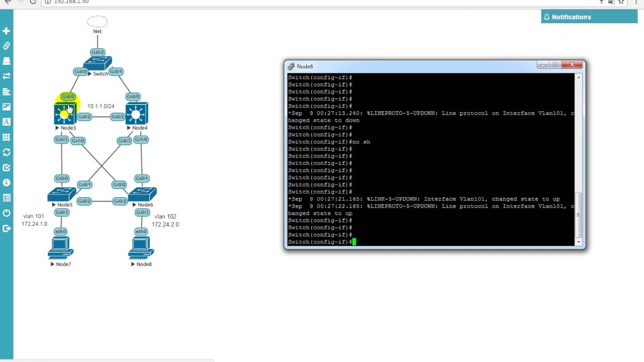644x362 pixels.
Task: Click the PuTTY icon in Node6 title bar
Action: pos(291,66)
